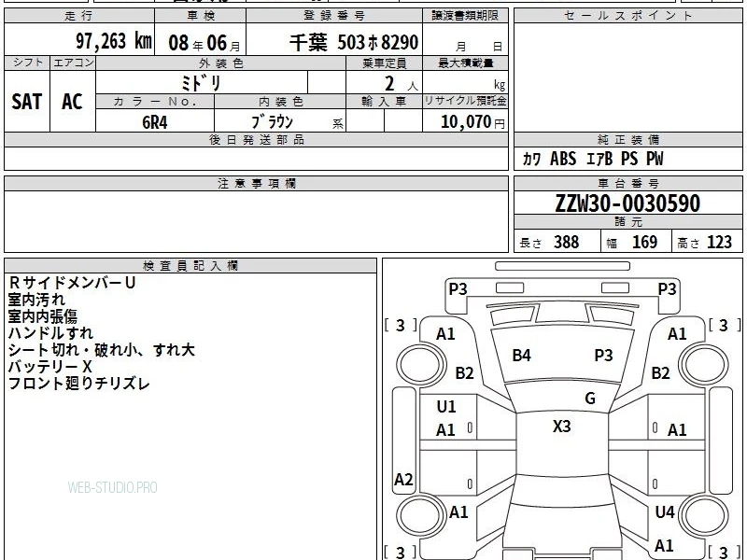
Task: Select inspector note RサイドメンバーU
Action: 72,283
